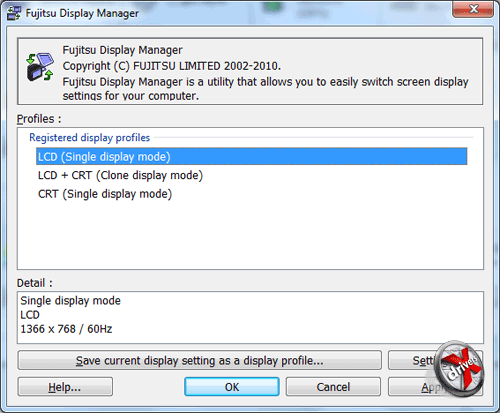
Task: Click the Single display mode detail line
Action: (x=70, y=301)
